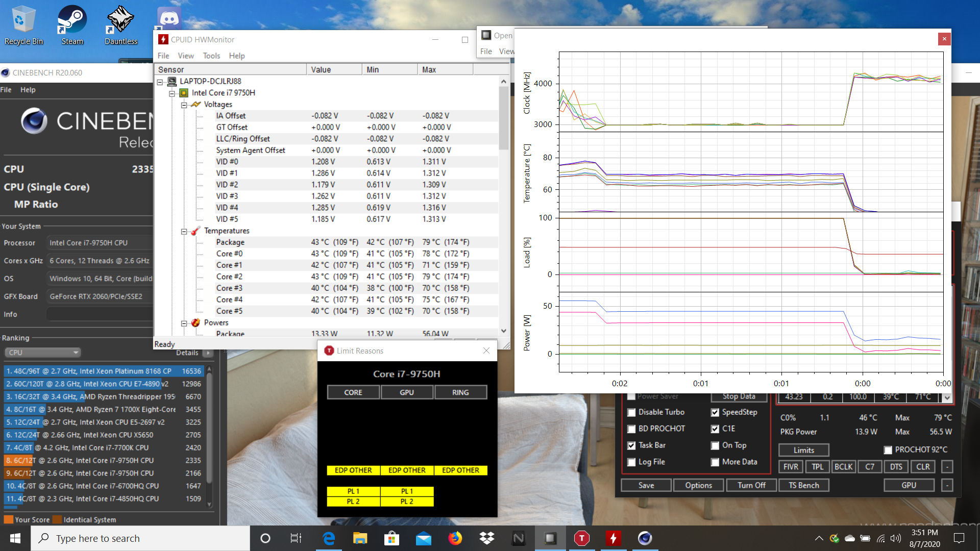Toggle the BD PROCHOT checkbox
This screenshot has height=551, width=980.
(631, 429)
